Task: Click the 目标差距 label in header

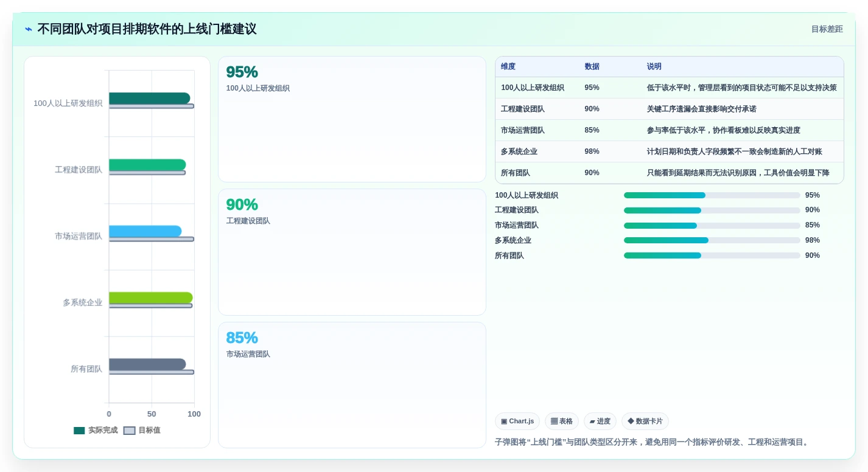Action: point(827,29)
